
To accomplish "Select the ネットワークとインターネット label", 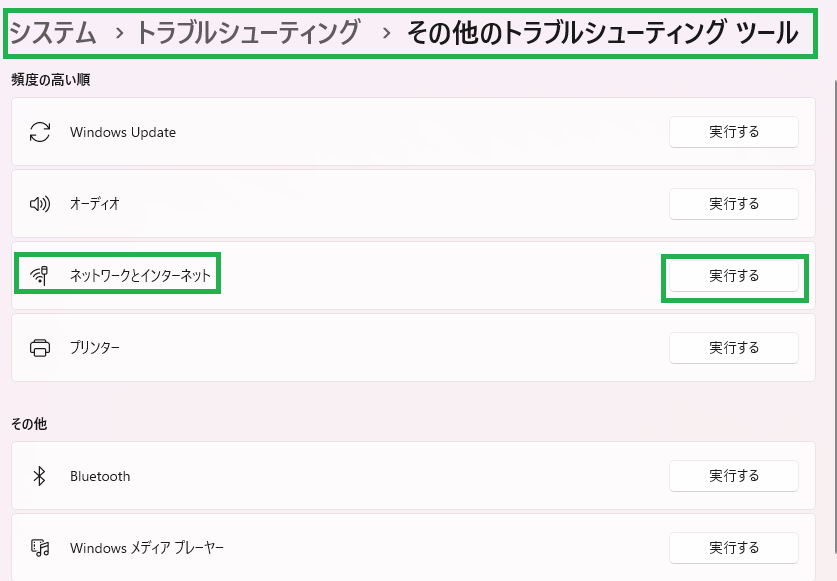I will click(140, 275).
